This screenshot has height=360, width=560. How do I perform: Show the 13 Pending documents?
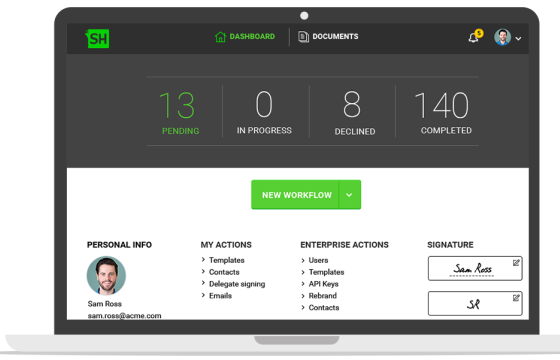(x=180, y=112)
